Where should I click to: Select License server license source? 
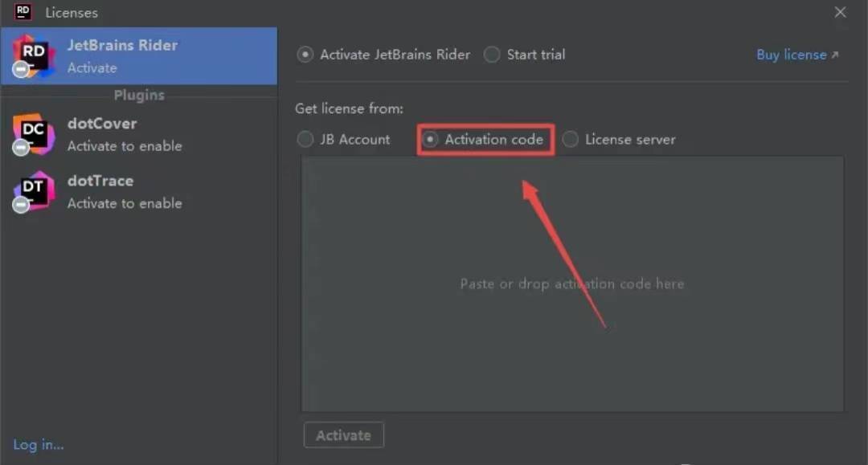(x=619, y=139)
